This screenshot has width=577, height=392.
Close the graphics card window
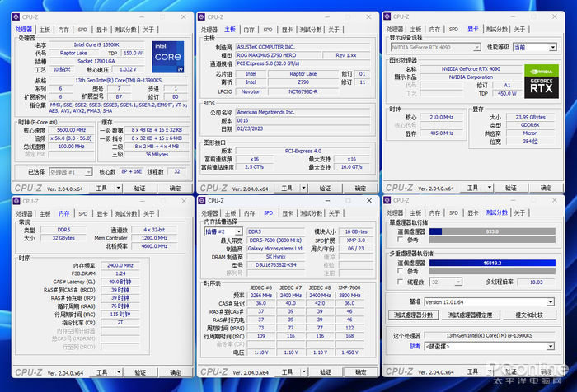tap(555, 16)
